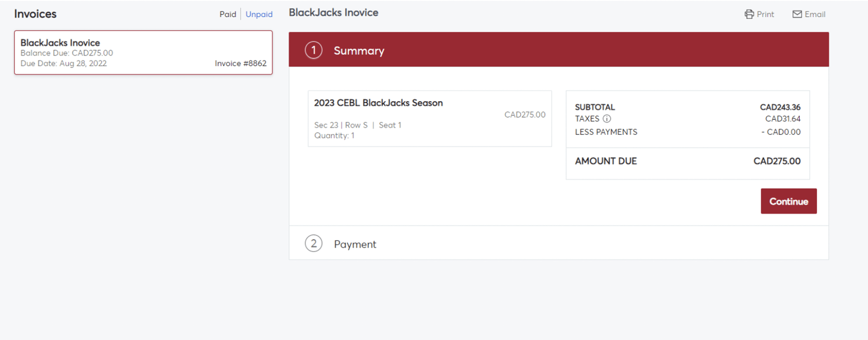Continue to the payment step
Viewport: 868px width, 340px height.
coord(788,201)
